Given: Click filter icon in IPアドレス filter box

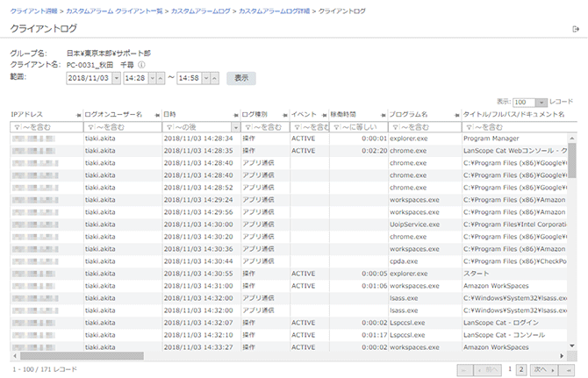Looking at the screenshot, I should click(x=17, y=127).
